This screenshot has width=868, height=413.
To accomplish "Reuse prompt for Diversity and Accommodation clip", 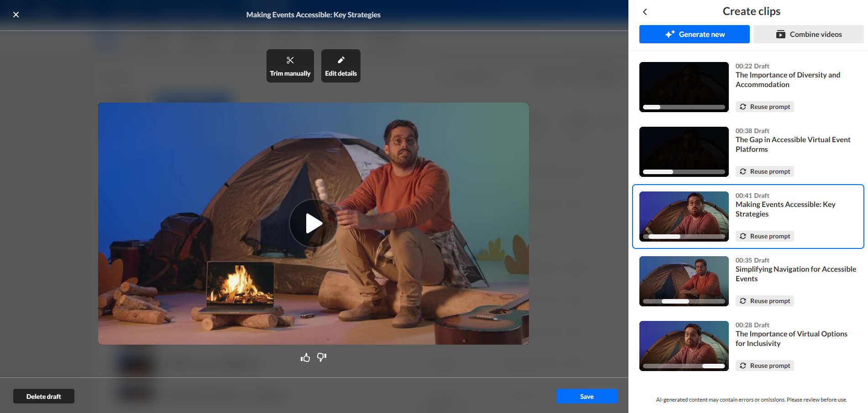I will [x=765, y=107].
